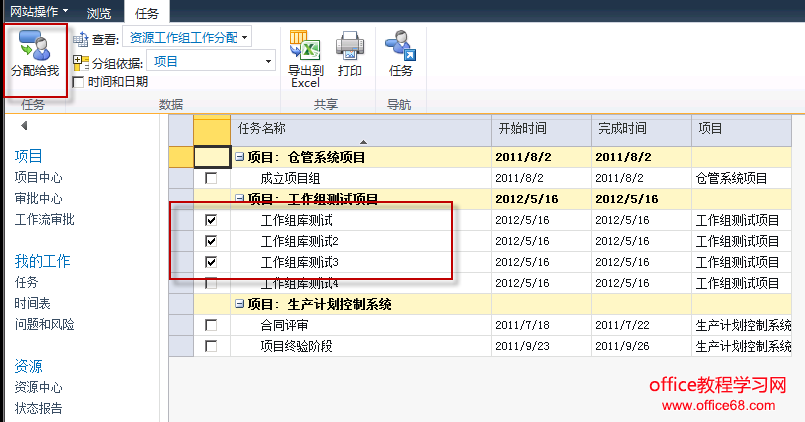Collapse the 生产计划控制系统 group
The width and height of the screenshot is (805, 422).
[239, 304]
